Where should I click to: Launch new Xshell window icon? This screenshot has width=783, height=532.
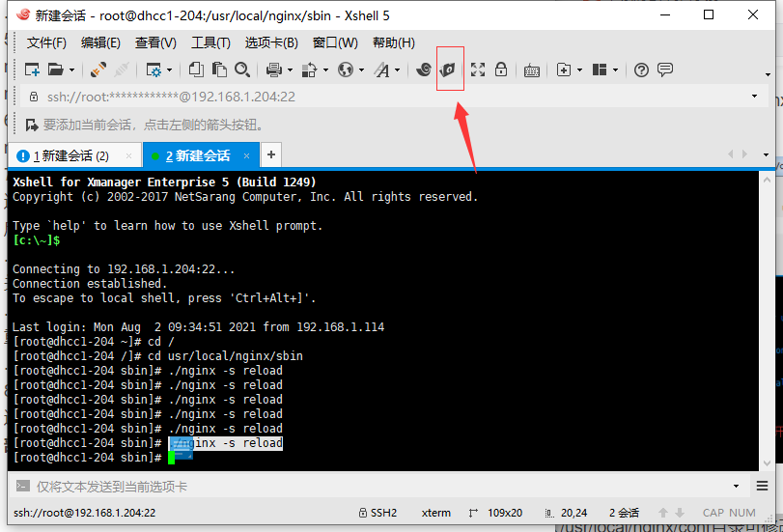tap(424, 70)
